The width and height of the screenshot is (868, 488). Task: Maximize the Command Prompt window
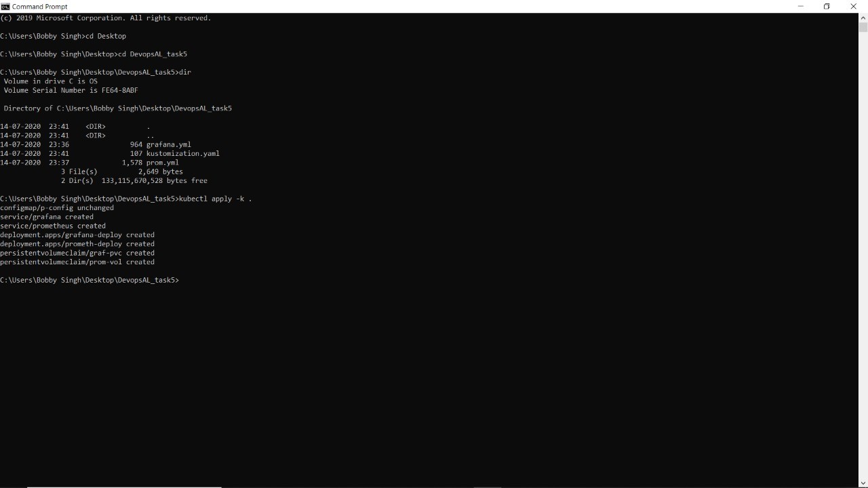(x=827, y=6)
